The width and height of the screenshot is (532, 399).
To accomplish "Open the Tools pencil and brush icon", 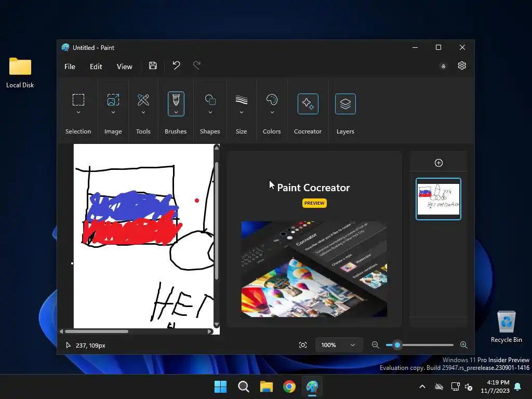I will pos(143,100).
